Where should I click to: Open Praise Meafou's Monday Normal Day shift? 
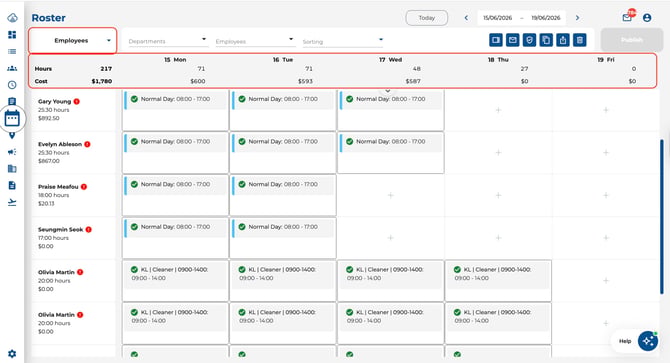point(175,185)
